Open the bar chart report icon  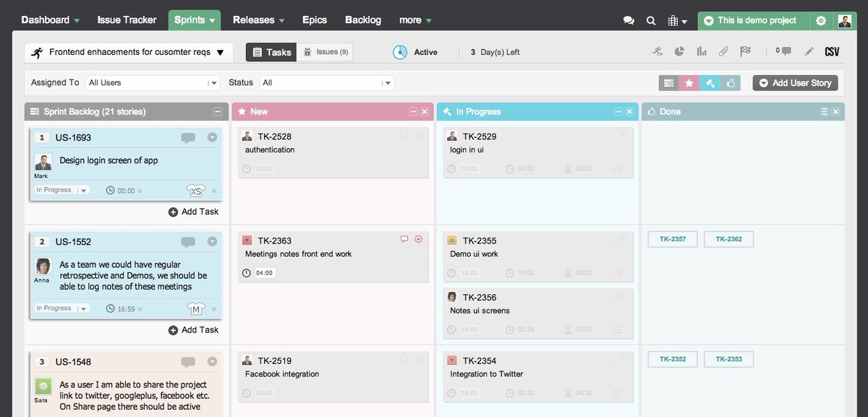(701, 51)
